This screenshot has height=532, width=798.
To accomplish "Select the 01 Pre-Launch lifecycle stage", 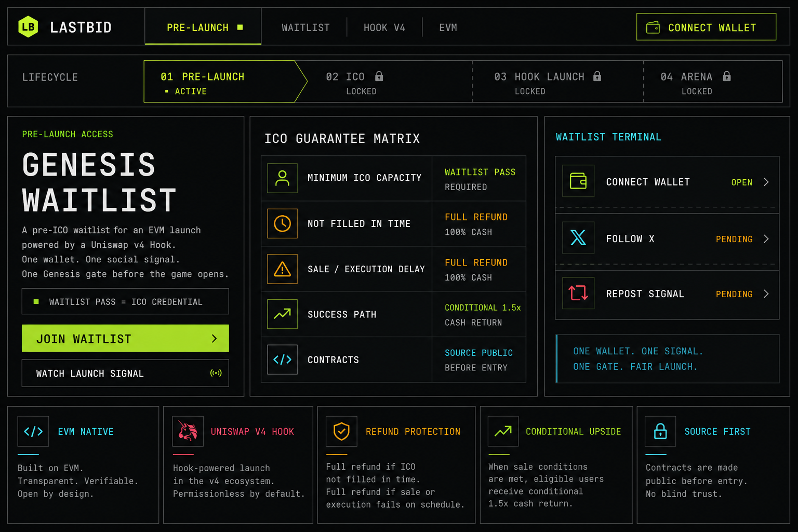I will pyautogui.click(x=225, y=82).
